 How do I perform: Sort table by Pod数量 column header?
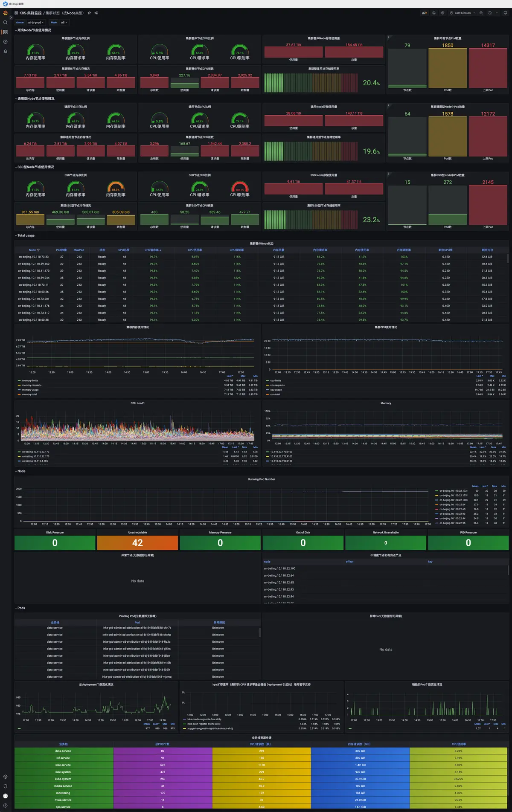click(61, 250)
